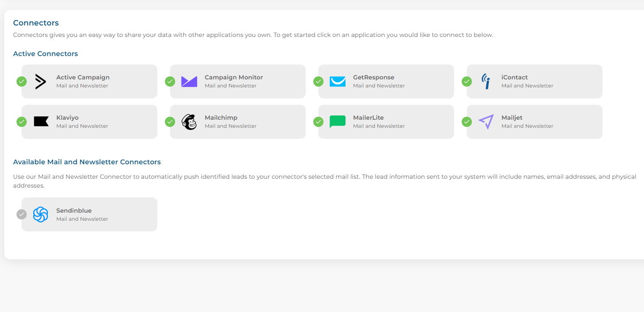Click the Available Mail and Newsletter Connectors heading
Viewport: 644px width, 312px height.
87,162
